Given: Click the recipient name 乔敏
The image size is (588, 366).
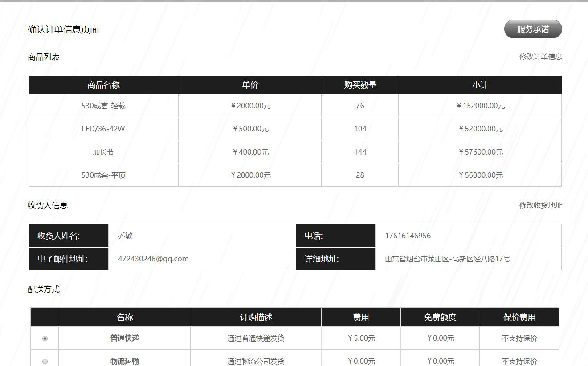Looking at the screenshot, I should click(x=125, y=236).
